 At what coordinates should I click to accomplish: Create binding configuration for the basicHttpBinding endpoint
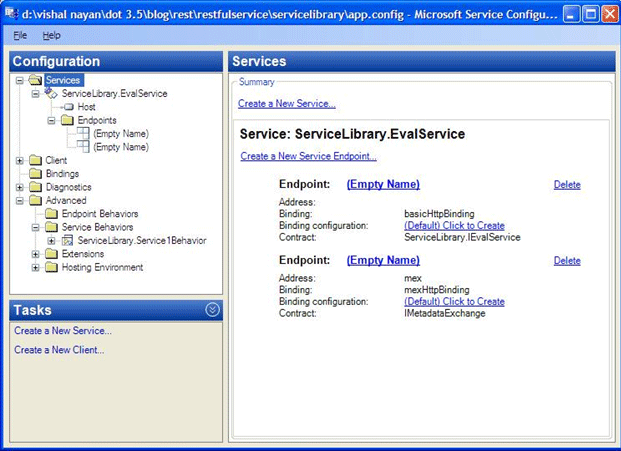[x=454, y=225]
